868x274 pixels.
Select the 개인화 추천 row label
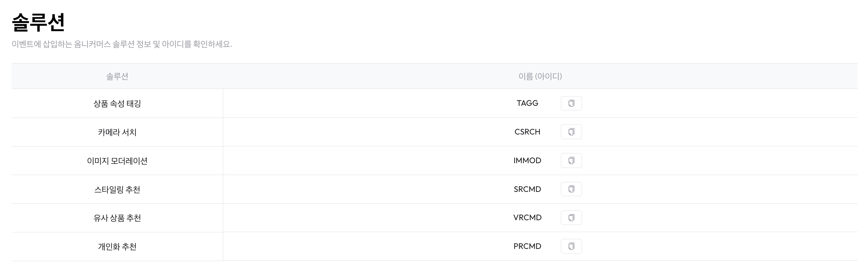coord(117,247)
